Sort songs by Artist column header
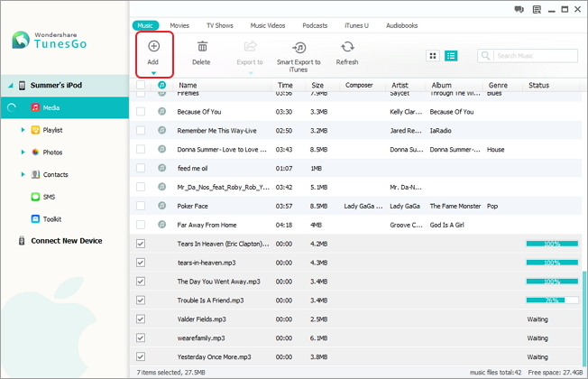Viewport: 588px width, 379px height. [x=400, y=85]
